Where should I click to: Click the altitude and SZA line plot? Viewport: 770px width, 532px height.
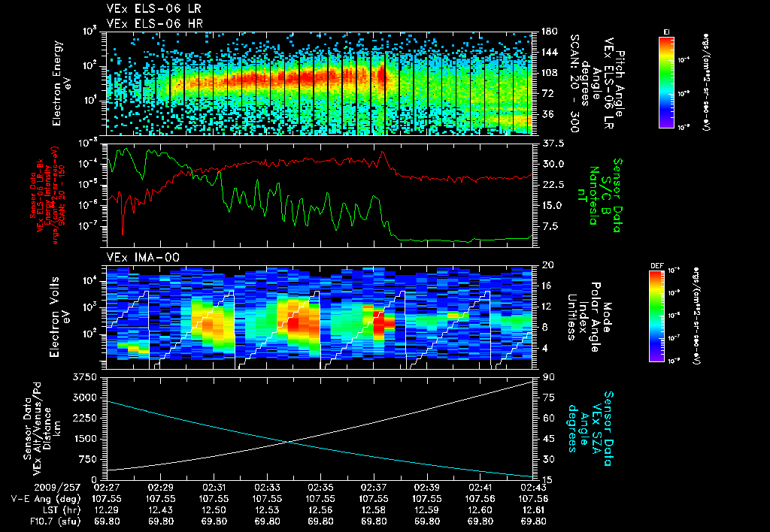[x=319, y=428]
